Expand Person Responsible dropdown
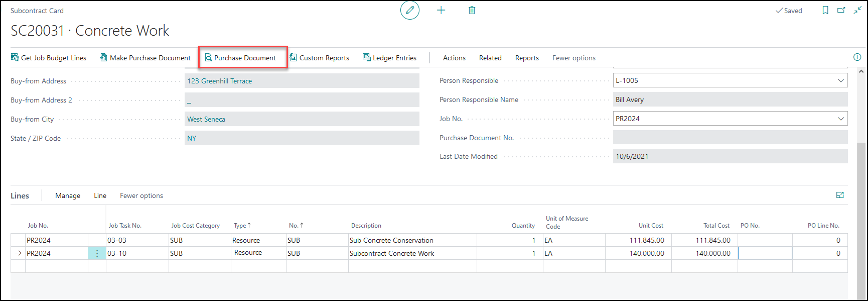 (x=840, y=80)
